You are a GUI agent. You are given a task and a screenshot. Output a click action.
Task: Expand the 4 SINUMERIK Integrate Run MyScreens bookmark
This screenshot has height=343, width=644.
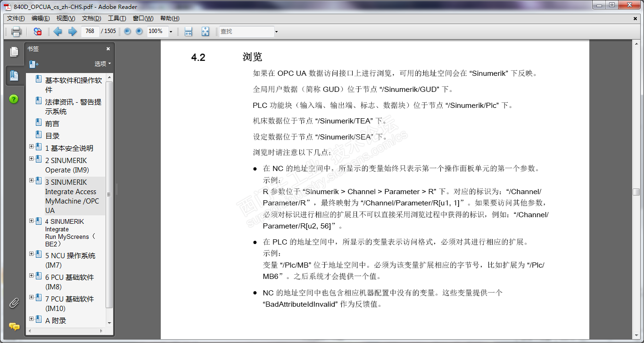(x=32, y=220)
